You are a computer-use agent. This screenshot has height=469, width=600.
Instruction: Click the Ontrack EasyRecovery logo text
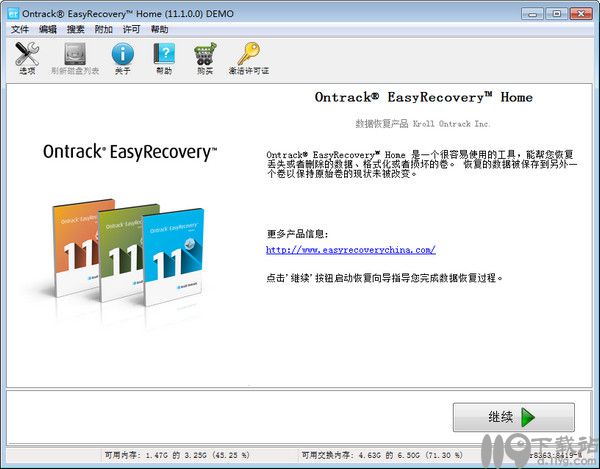tap(130, 152)
